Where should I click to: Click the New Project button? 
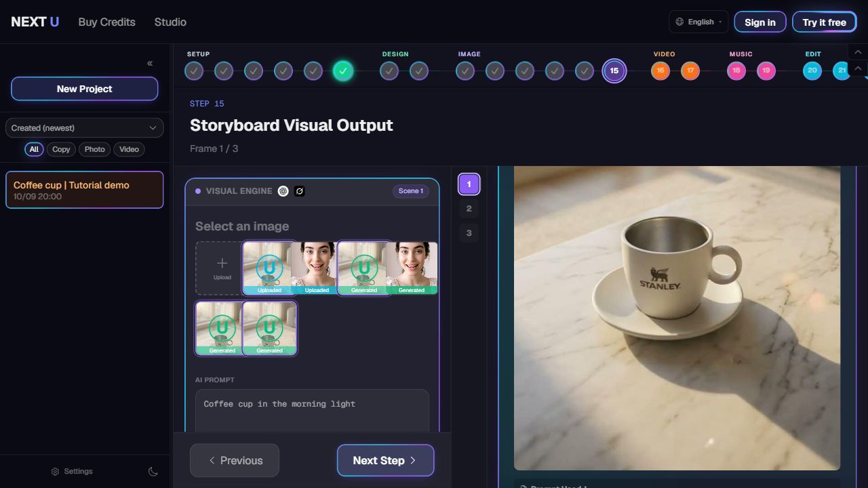pyautogui.click(x=84, y=89)
